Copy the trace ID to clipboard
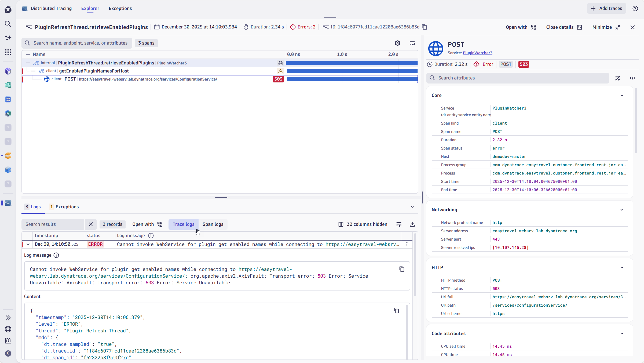Image resolution: width=644 pixels, height=363 pixels. pos(425,27)
